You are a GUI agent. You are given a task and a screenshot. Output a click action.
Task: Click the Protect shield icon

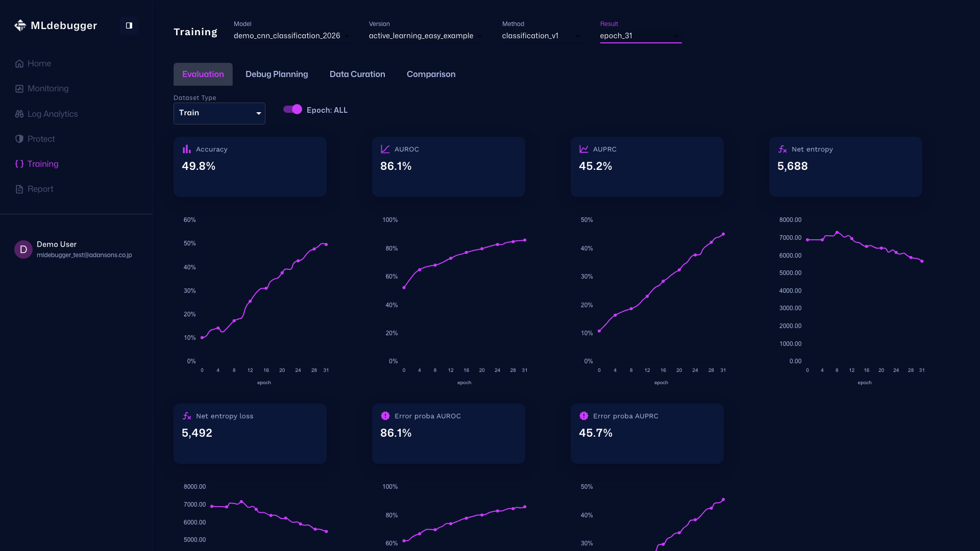coord(18,139)
